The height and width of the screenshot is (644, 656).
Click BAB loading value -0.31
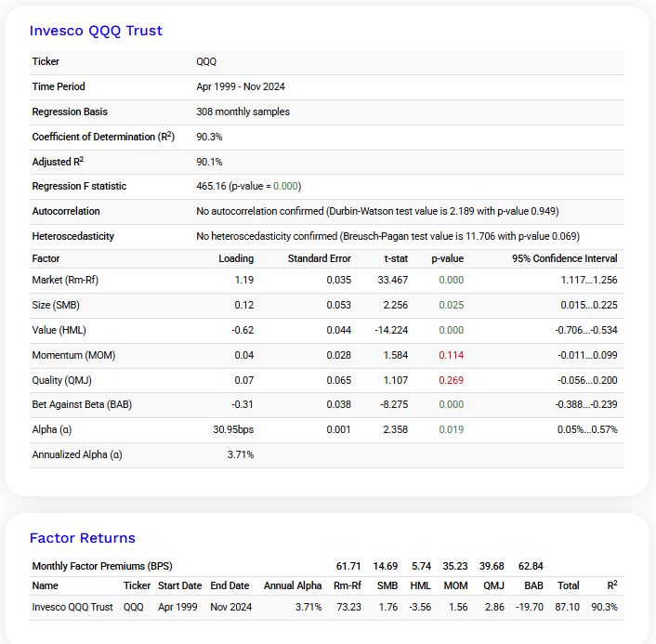click(243, 404)
